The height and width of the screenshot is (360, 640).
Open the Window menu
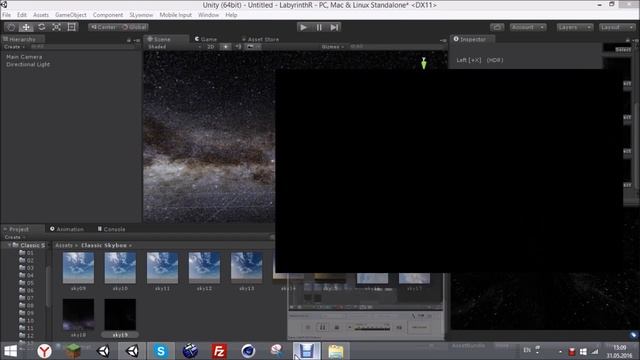[208, 15]
